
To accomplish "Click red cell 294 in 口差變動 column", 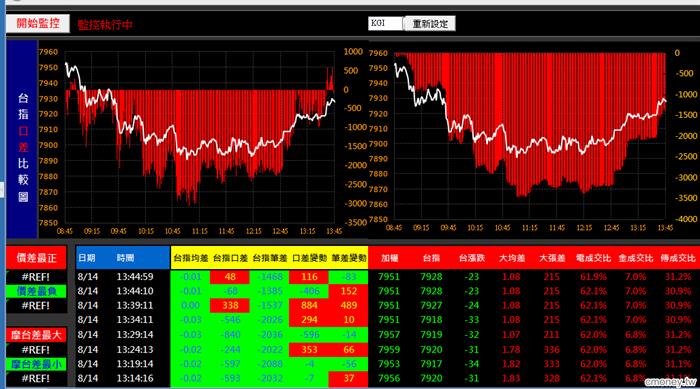I will click(x=309, y=320).
